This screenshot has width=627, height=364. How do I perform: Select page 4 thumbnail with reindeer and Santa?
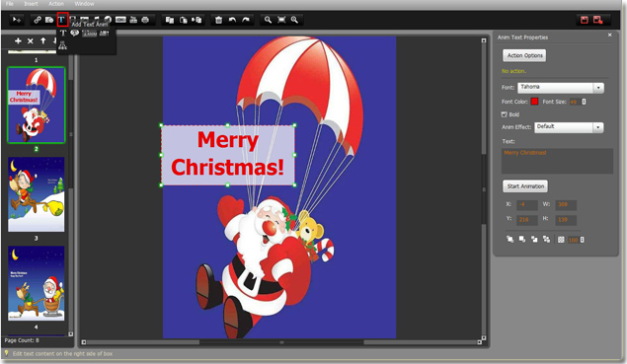tap(36, 283)
